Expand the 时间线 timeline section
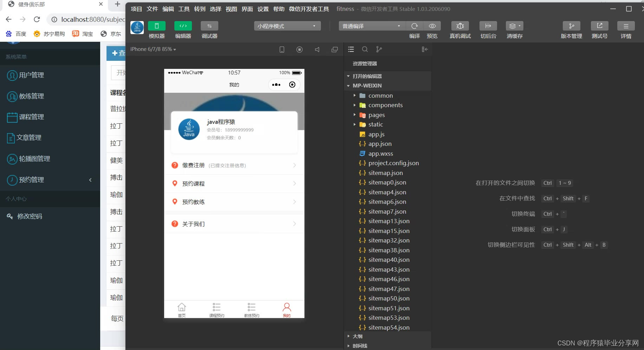 click(388, 346)
